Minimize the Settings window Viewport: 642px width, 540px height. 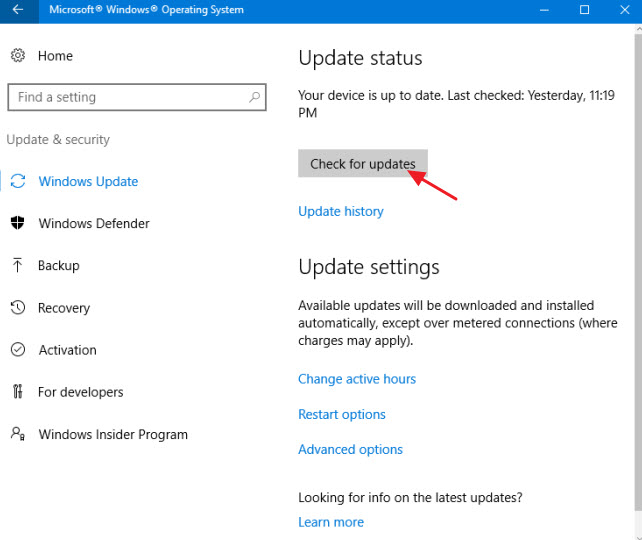(544, 10)
